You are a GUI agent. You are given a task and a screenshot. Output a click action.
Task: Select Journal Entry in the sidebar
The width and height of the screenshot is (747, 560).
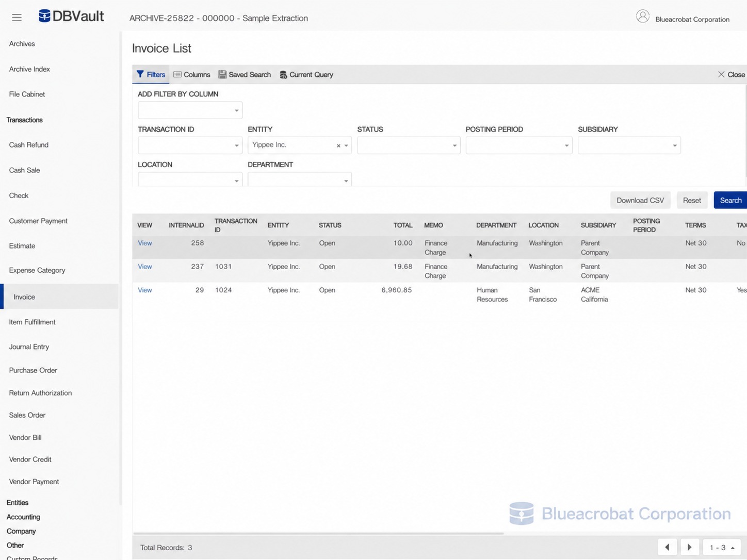[x=29, y=347]
